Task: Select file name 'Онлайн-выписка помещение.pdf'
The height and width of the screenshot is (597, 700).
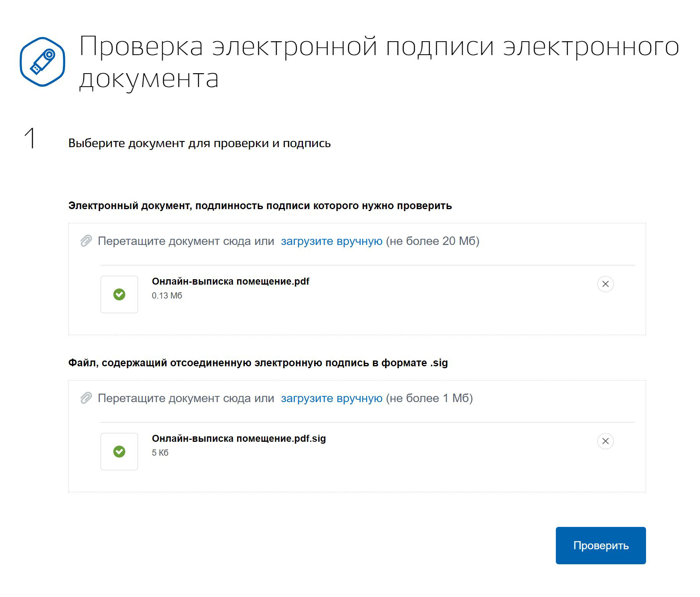Action: click(x=231, y=282)
